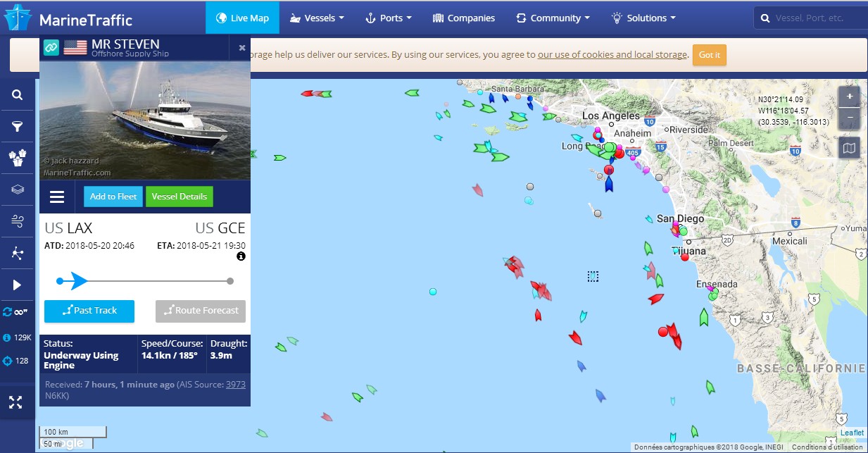Enter fullscreen map with expand icon
This screenshot has height=453, width=868.
(x=15, y=402)
